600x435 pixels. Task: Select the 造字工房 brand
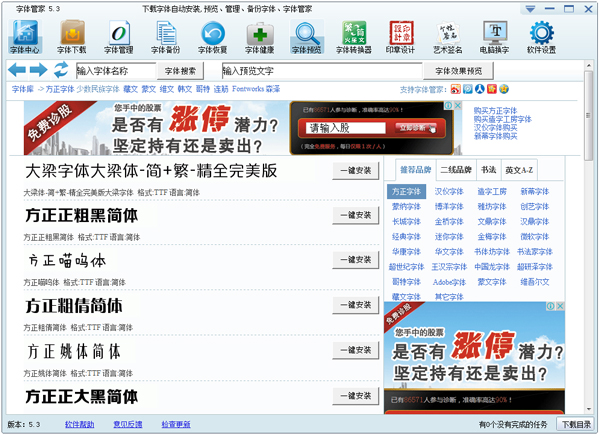point(492,191)
